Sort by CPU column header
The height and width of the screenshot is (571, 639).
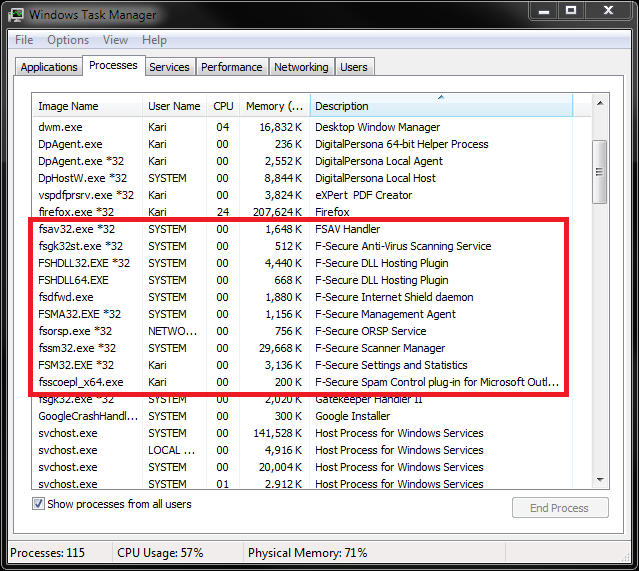tap(223, 106)
